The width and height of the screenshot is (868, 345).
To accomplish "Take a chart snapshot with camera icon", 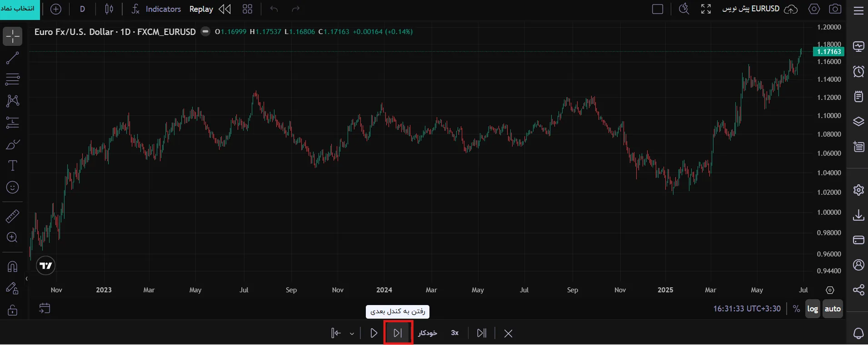I will (835, 9).
